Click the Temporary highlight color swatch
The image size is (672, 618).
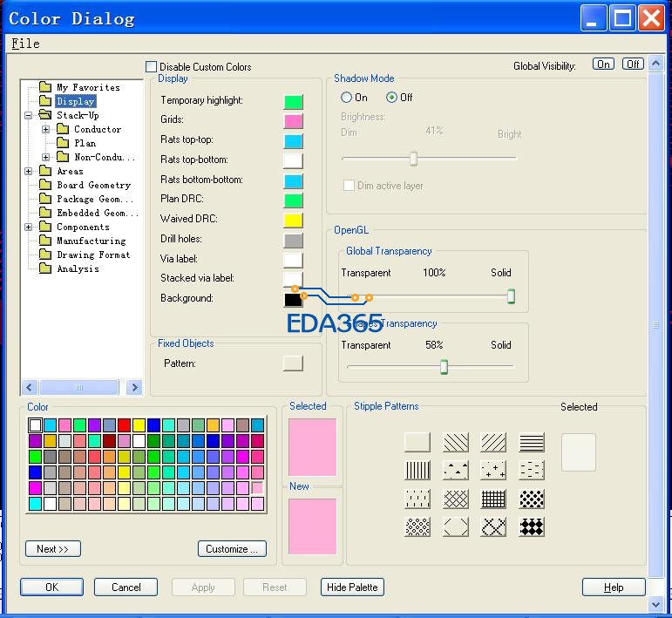point(294,102)
